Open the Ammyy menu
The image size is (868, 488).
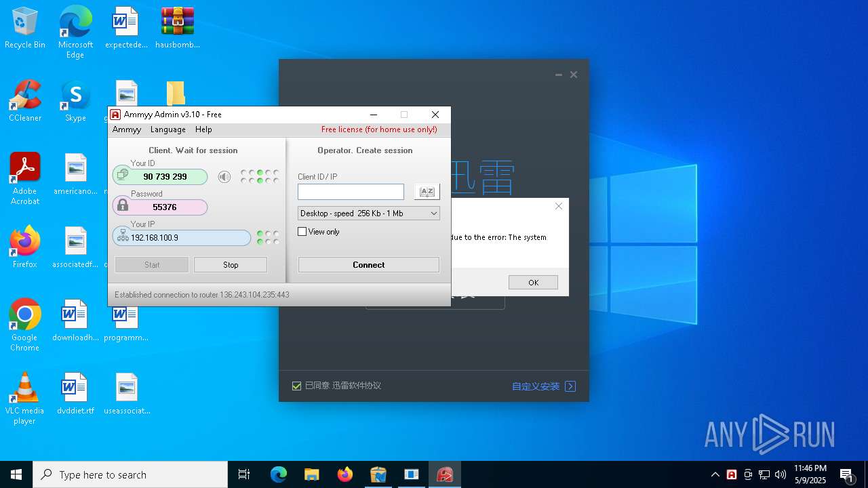(127, 129)
